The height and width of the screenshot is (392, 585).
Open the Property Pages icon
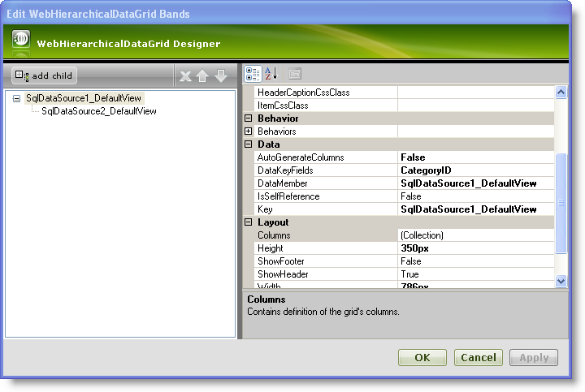coord(294,74)
